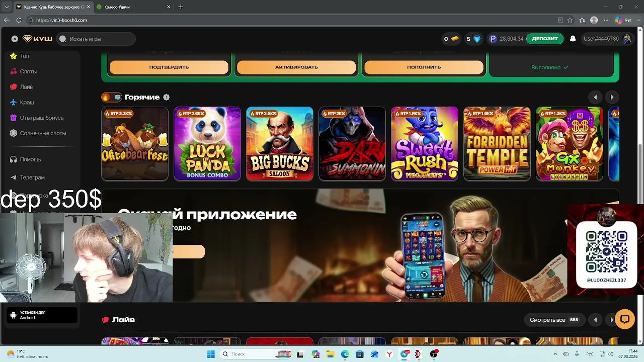644x362 pixels.
Task: Open the ruble balance selector
Action: point(507,39)
